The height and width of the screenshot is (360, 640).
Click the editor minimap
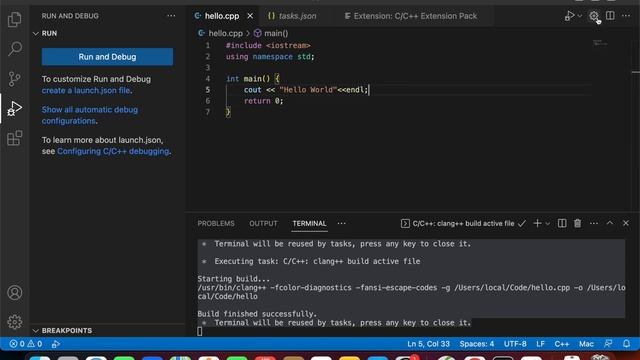[600, 42]
